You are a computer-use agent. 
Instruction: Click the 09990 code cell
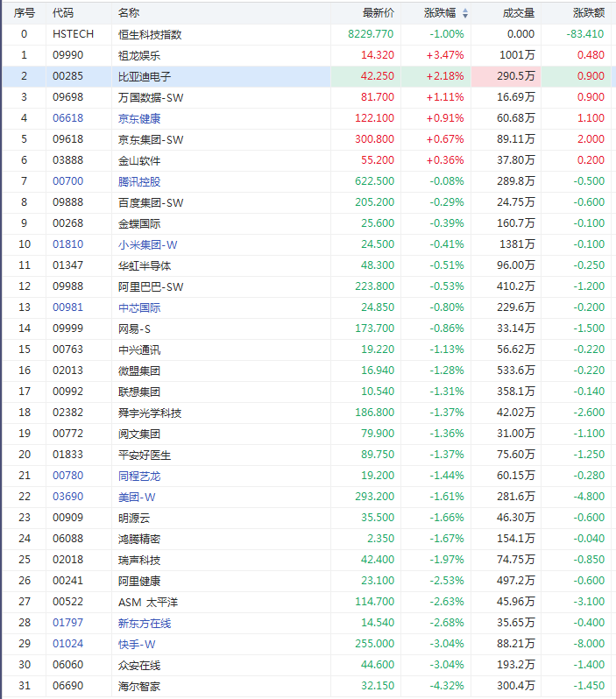click(x=67, y=55)
